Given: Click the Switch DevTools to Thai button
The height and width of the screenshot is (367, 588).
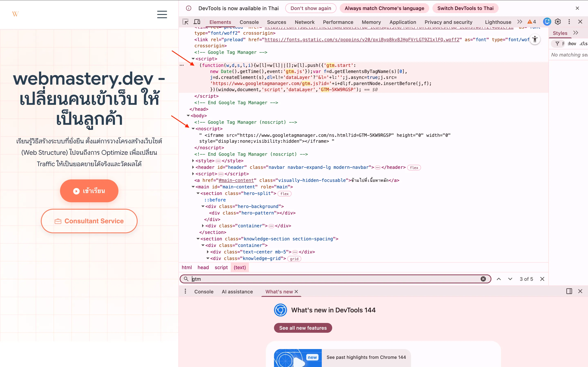Looking at the screenshot, I should point(465,8).
